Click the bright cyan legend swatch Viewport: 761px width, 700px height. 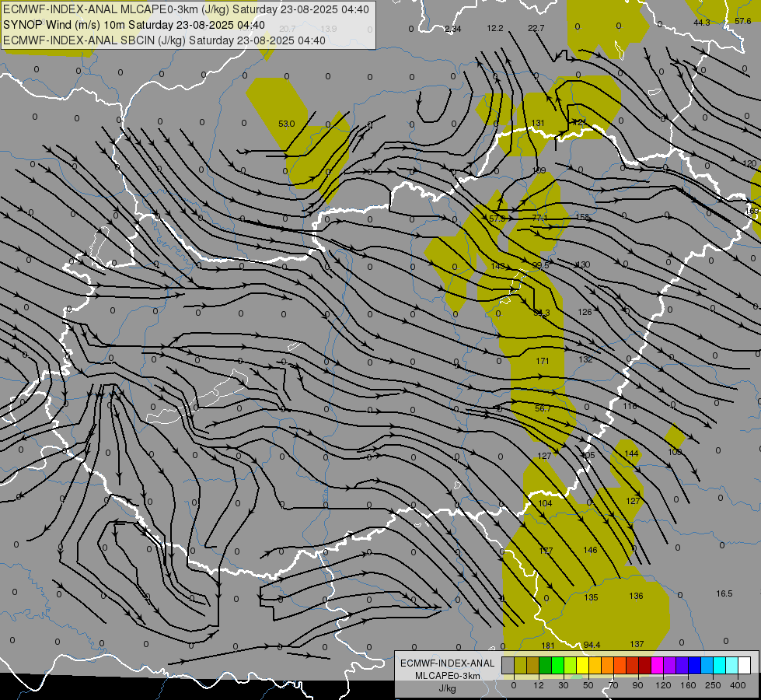pyautogui.click(x=719, y=665)
